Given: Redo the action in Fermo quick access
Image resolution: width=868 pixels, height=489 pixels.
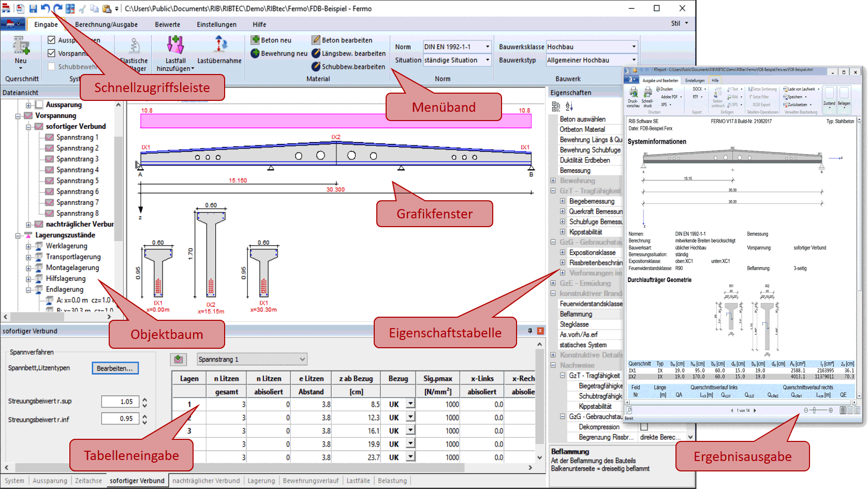Looking at the screenshot, I should tap(57, 9).
